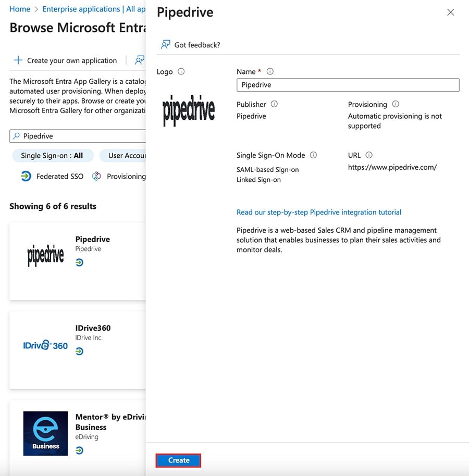Click the Got feedback icon
The image size is (469, 476).
165,45
